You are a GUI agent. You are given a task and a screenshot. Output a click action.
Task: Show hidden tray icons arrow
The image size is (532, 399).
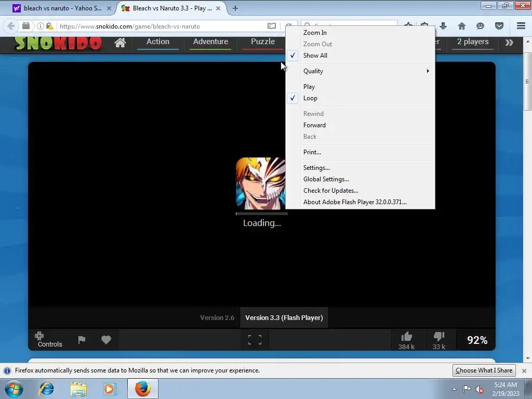(x=454, y=389)
